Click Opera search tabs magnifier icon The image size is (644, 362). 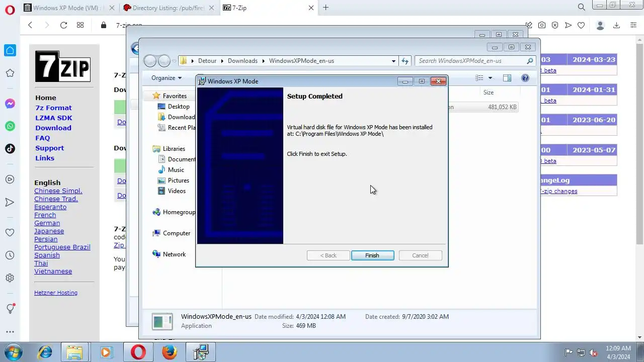(x=582, y=8)
